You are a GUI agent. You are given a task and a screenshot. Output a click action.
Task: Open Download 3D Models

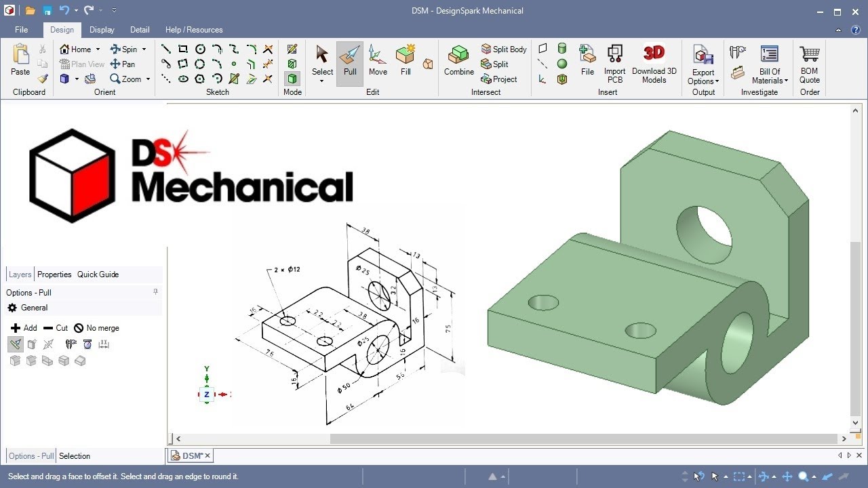[654, 64]
